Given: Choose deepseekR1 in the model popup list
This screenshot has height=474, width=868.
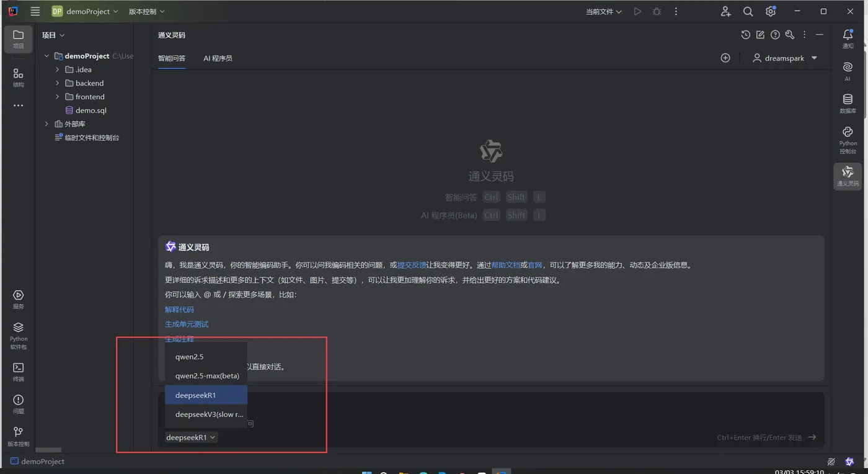Looking at the screenshot, I should point(206,395).
